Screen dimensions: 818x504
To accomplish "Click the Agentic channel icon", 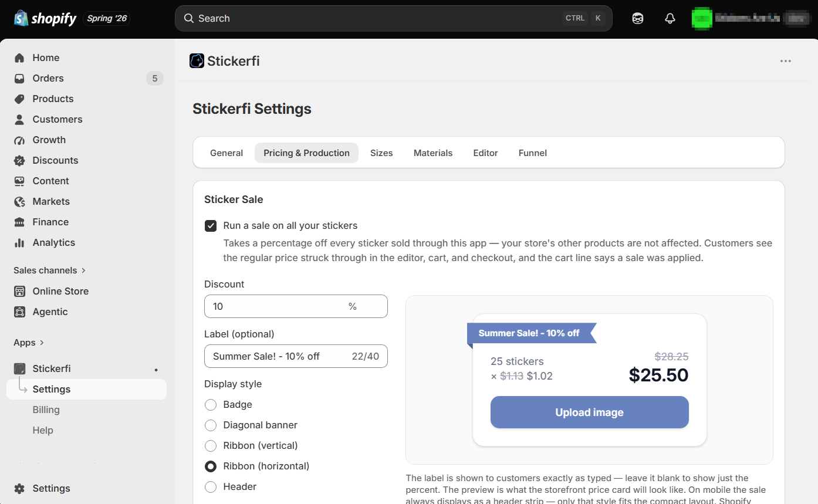I will 19,312.
